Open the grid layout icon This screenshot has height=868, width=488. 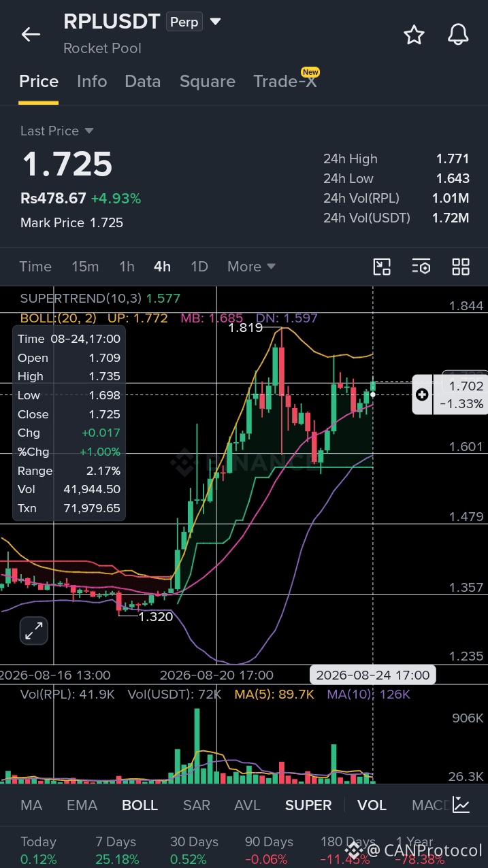point(461,267)
